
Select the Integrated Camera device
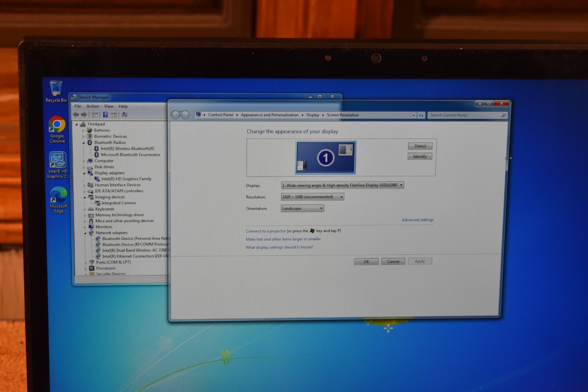pyautogui.click(x=118, y=203)
